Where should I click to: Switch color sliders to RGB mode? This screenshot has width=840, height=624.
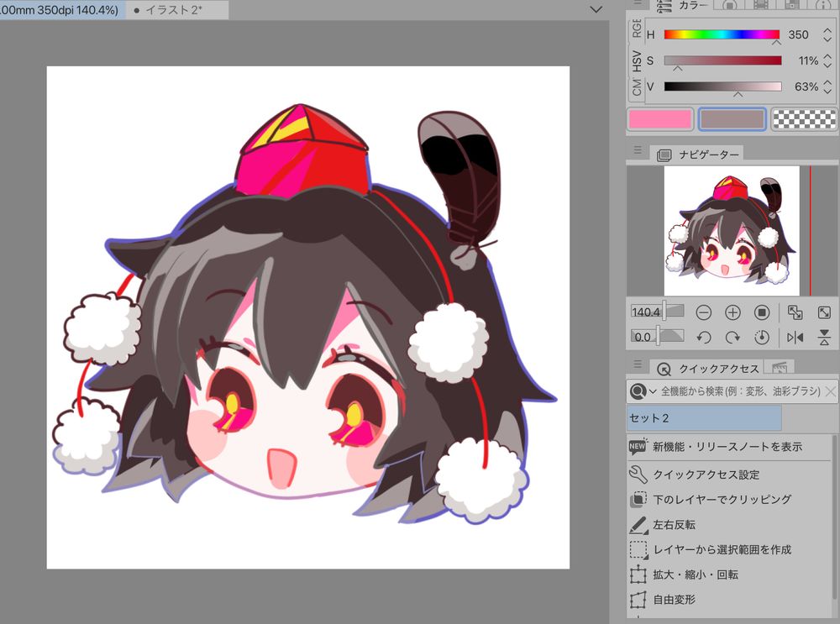tap(637, 28)
